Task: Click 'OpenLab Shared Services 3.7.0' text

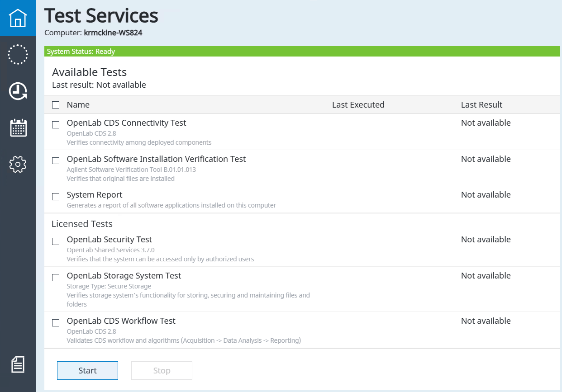Action: [x=111, y=250]
